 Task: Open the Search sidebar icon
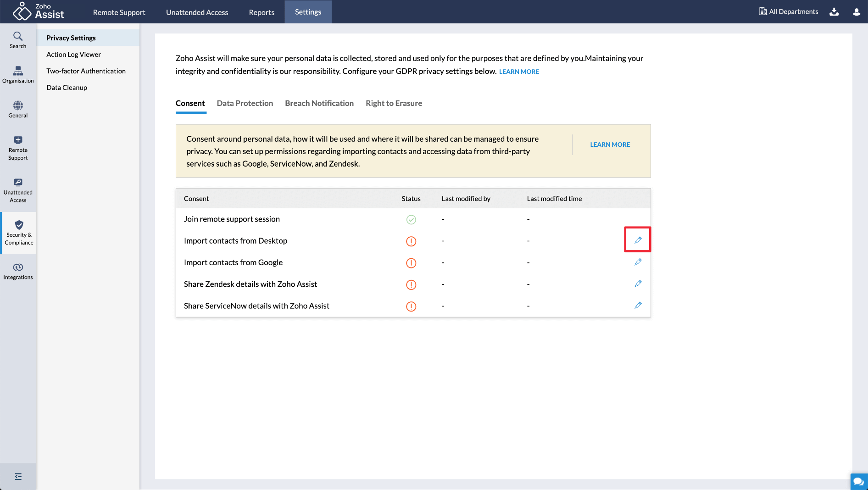[18, 40]
